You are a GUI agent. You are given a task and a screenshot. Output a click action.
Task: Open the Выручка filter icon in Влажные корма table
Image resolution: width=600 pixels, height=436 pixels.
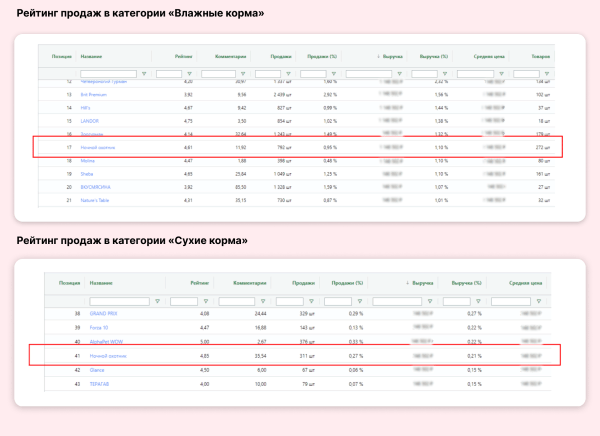pos(399,74)
